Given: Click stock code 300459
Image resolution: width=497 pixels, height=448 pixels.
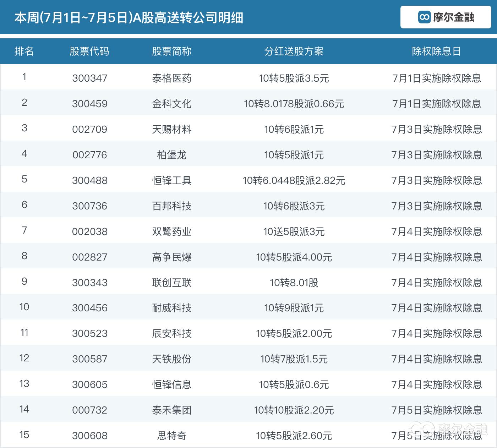Looking at the screenshot, I should point(89,104).
